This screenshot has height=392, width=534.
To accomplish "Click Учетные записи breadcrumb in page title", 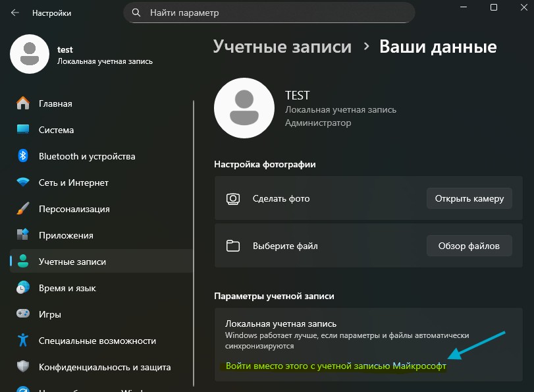I will pyautogui.click(x=282, y=47).
